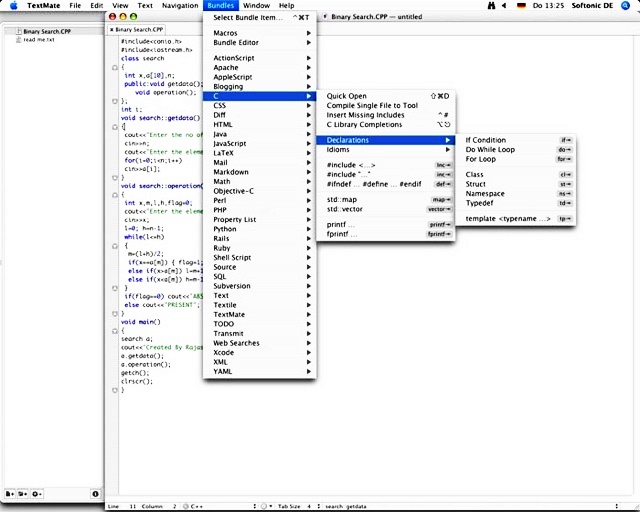
Task: Open the gear action menu in drawer
Action: point(36,494)
